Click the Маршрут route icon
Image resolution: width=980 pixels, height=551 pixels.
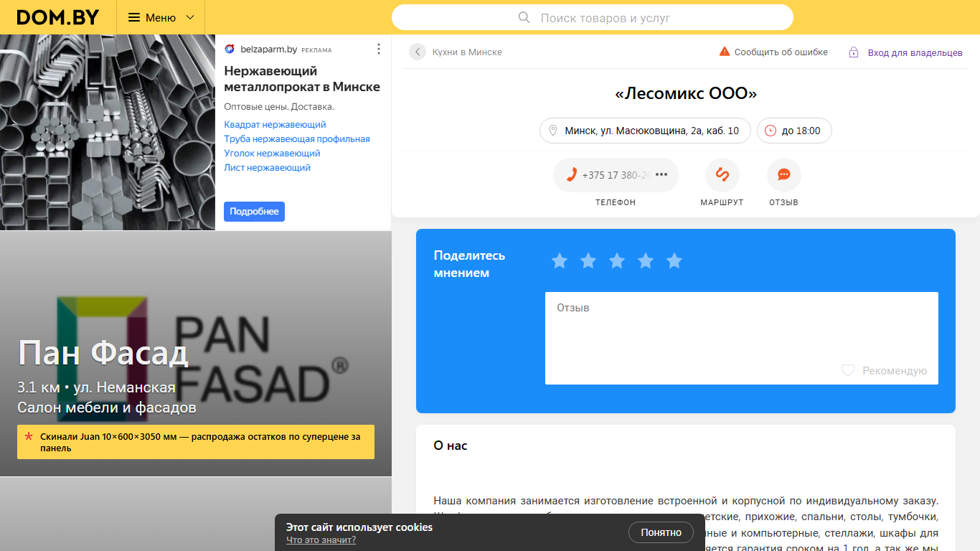click(722, 175)
